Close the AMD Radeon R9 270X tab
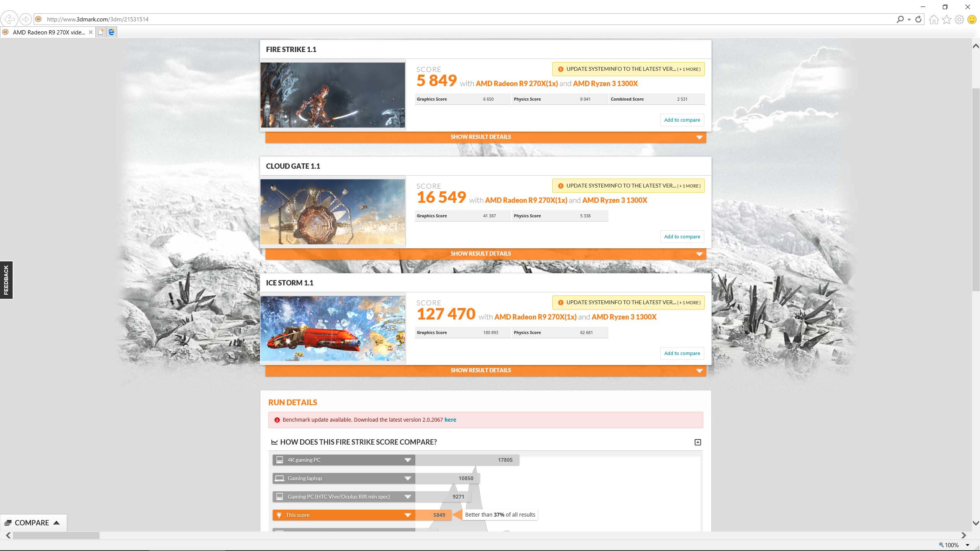This screenshot has width=980, height=551. pyautogui.click(x=91, y=32)
